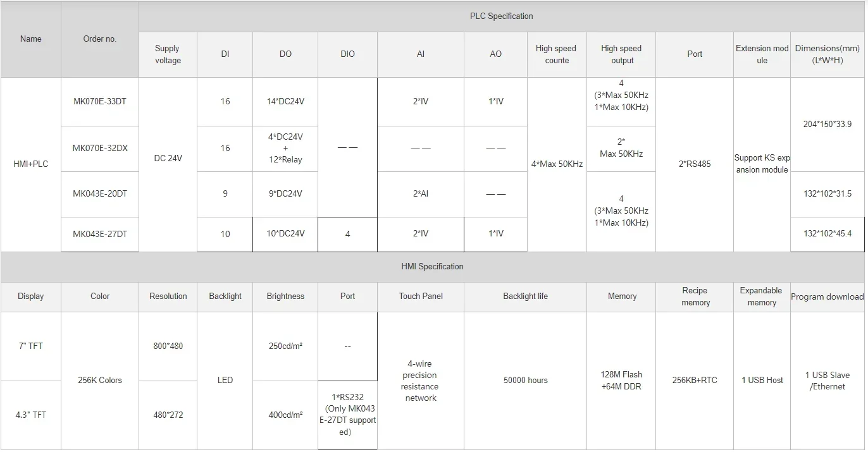Select the 4*Max 50KHz counter cell

(x=557, y=164)
